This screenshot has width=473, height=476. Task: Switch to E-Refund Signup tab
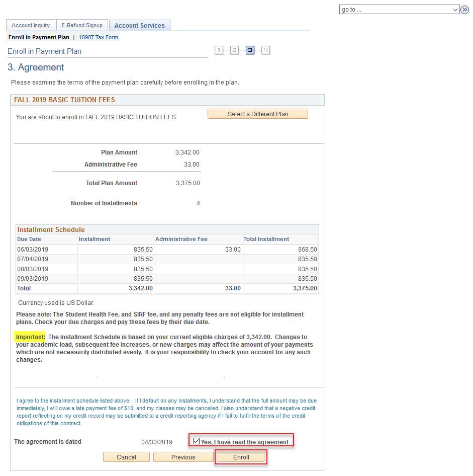coord(82,25)
